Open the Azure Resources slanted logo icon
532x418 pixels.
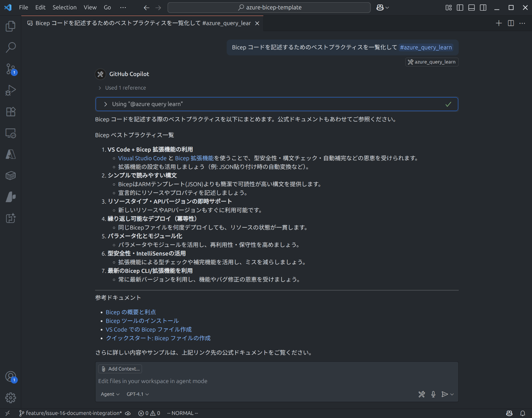11,197
